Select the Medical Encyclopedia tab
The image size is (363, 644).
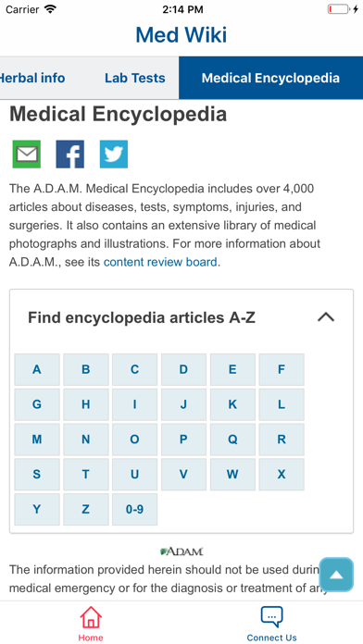pos(271,78)
